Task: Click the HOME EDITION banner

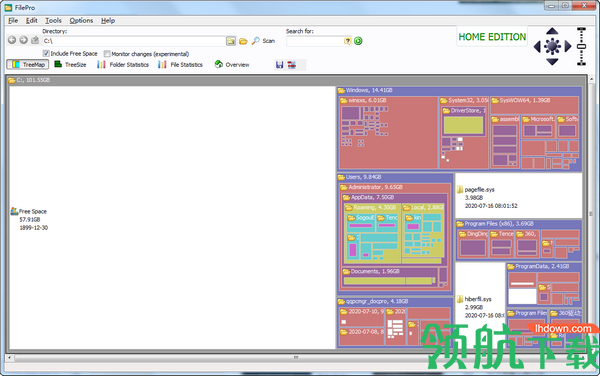Action: (492, 37)
